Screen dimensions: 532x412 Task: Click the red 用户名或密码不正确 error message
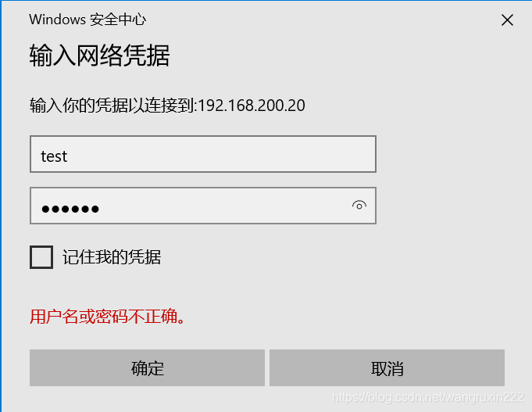pos(107,316)
